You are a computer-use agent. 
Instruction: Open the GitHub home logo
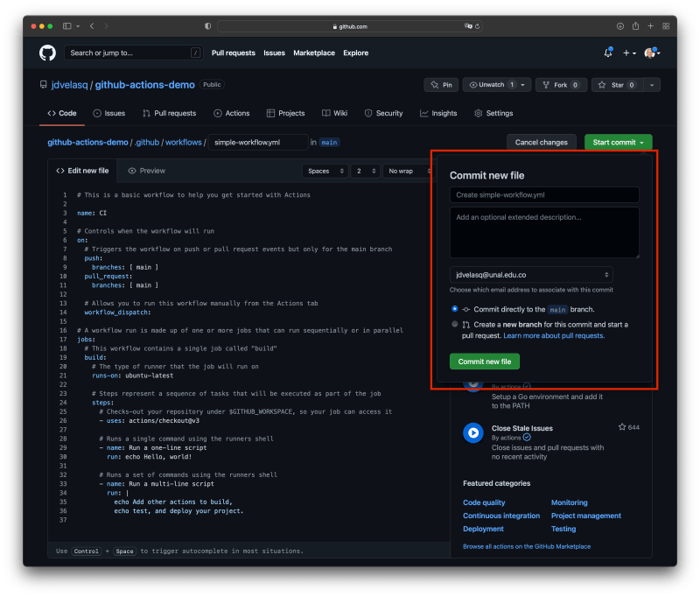click(x=47, y=53)
